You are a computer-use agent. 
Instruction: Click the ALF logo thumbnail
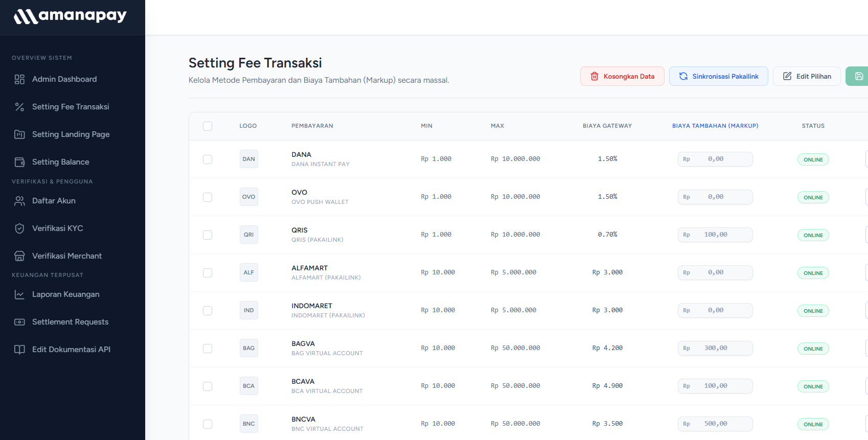click(248, 272)
